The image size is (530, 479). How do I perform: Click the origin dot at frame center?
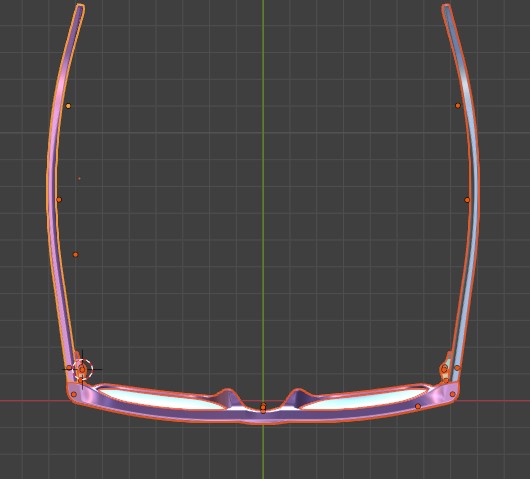263,408
